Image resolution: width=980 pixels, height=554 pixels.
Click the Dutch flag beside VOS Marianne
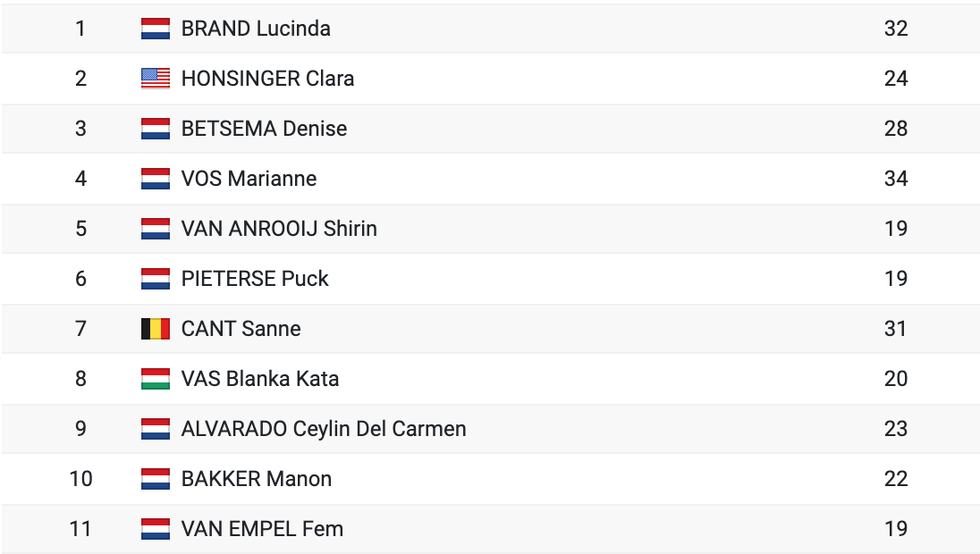[x=155, y=179]
